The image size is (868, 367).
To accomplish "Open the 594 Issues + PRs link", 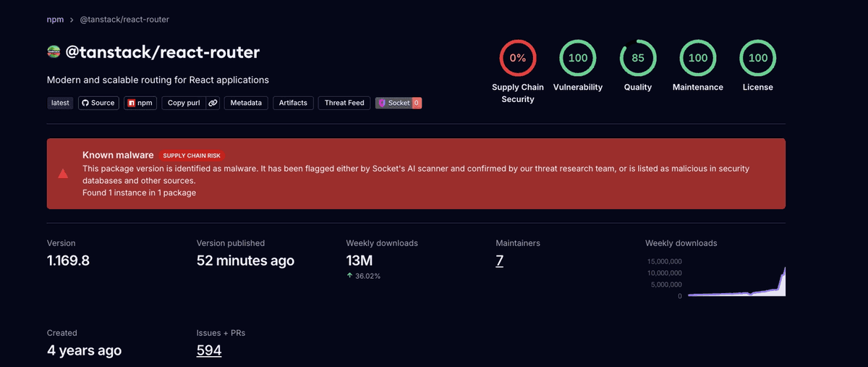I will tap(209, 350).
